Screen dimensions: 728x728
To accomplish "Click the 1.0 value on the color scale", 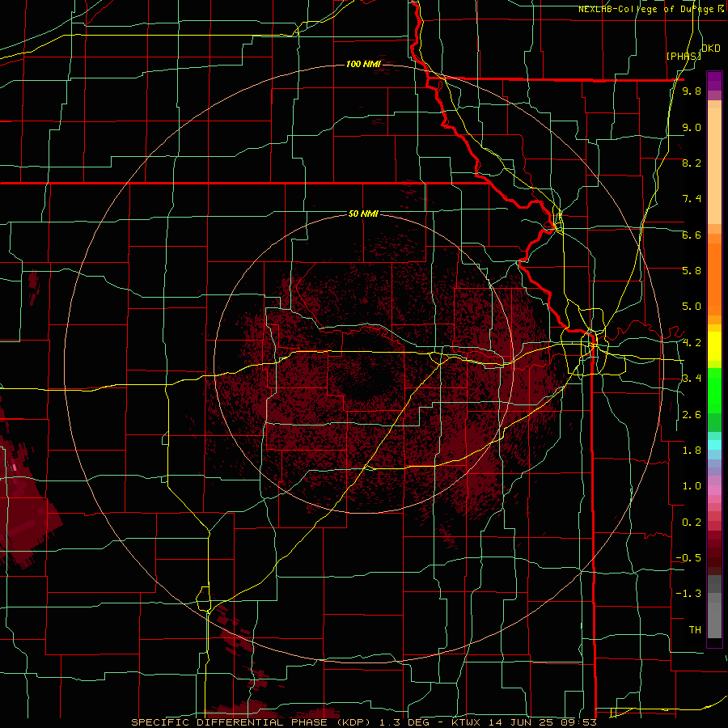I will click(692, 486).
